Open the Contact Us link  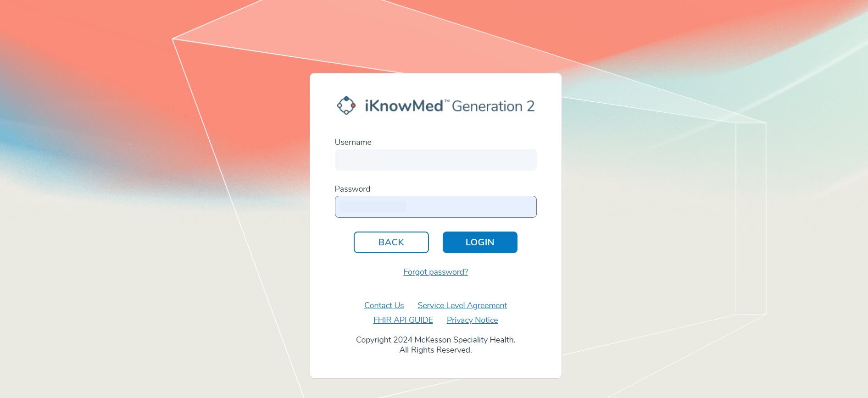pyautogui.click(x=384, y=305)
